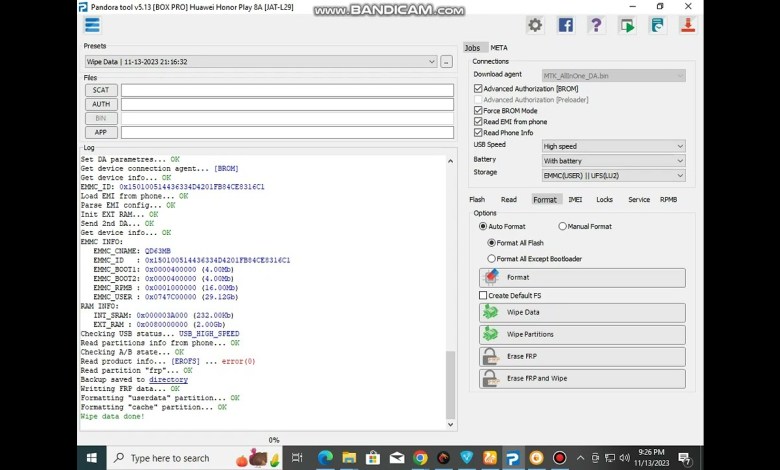Enable Create Default FS checkbox
780x470 pixels.
click(483, 295)
